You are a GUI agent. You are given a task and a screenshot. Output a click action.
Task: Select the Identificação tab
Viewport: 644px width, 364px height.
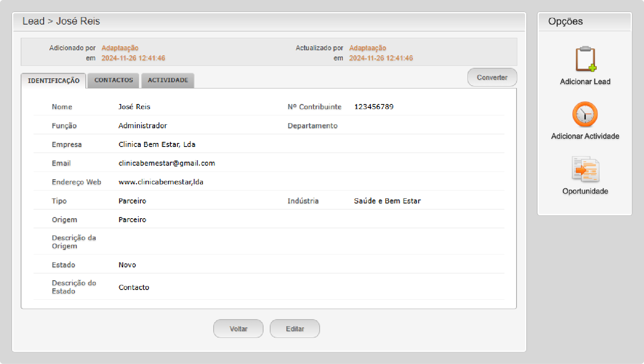[53, 81]
